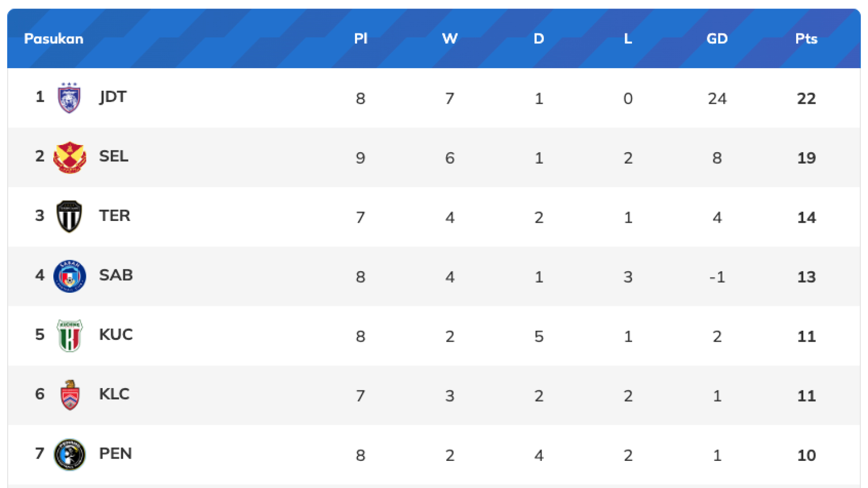
Task: Click the Kuching (KUC) team crest
Action: (69, 335)
